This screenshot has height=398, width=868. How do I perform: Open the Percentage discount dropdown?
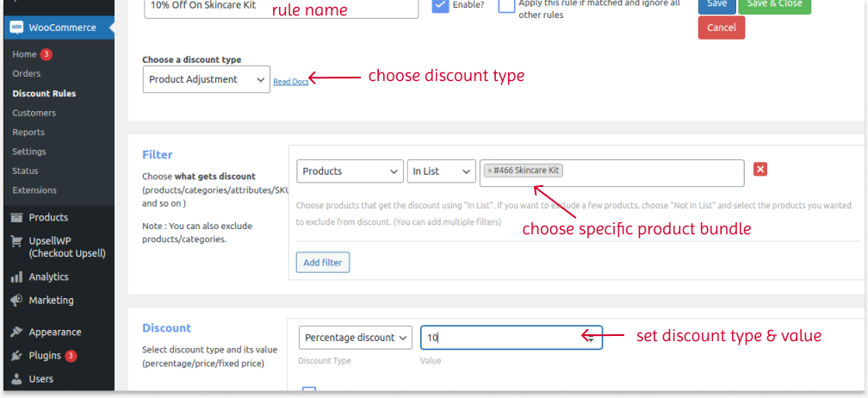point(356,337)
